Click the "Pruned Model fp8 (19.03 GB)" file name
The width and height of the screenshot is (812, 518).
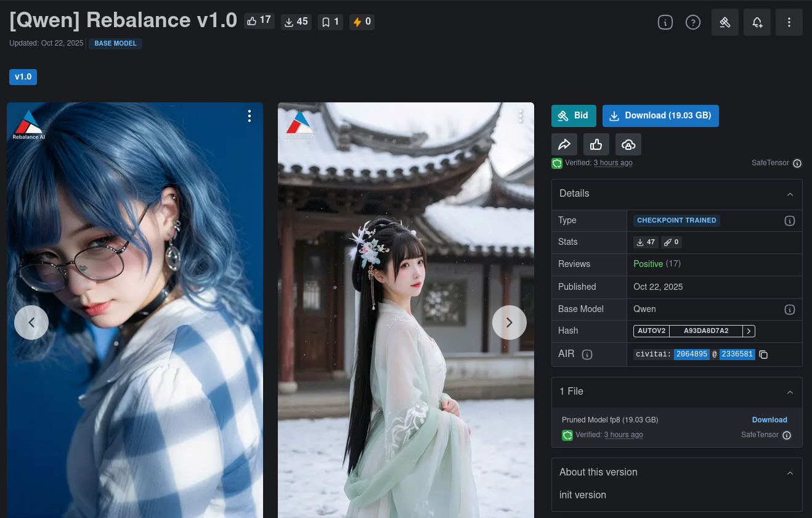click(610, 420)
